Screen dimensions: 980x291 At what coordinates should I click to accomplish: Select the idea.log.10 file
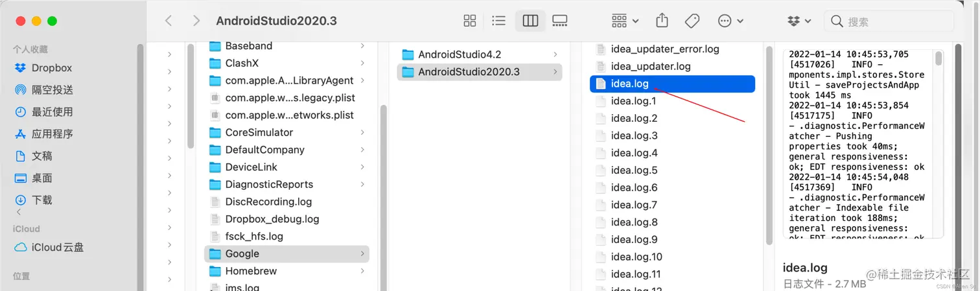(672, 257)
